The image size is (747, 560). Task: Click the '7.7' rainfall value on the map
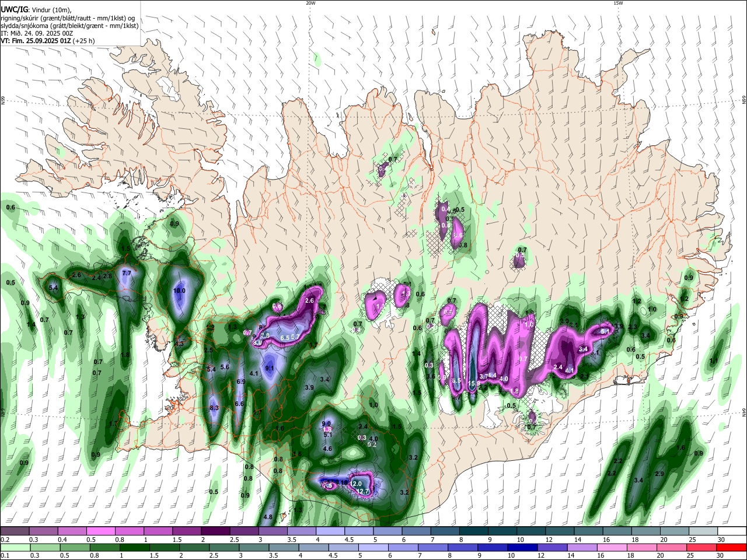coord(127,273)
